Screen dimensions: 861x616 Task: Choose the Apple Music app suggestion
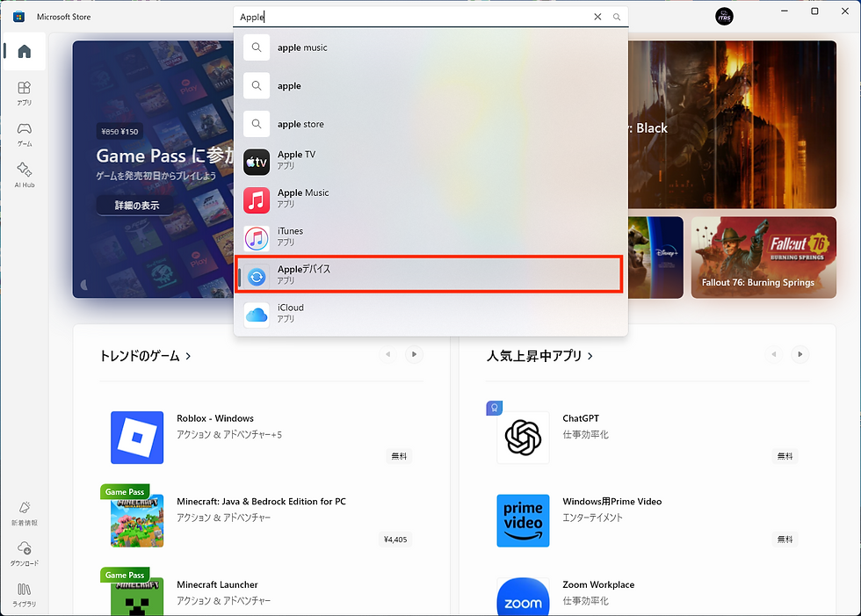430,200
